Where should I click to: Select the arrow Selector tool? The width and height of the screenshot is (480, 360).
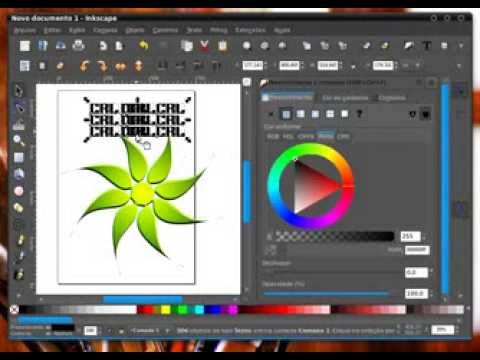(x=19, y=91)
